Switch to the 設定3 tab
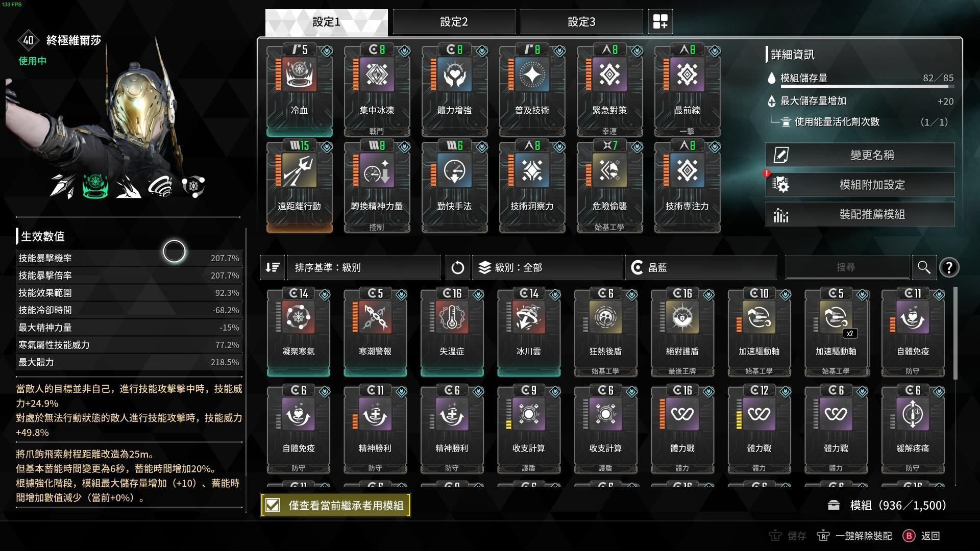The image size is (980, 551). coord(581,21)
